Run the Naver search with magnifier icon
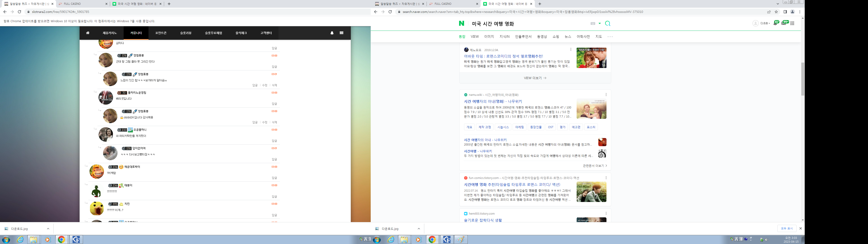The image size is (868, 244). pyautogui.click(x=608, y=23)
